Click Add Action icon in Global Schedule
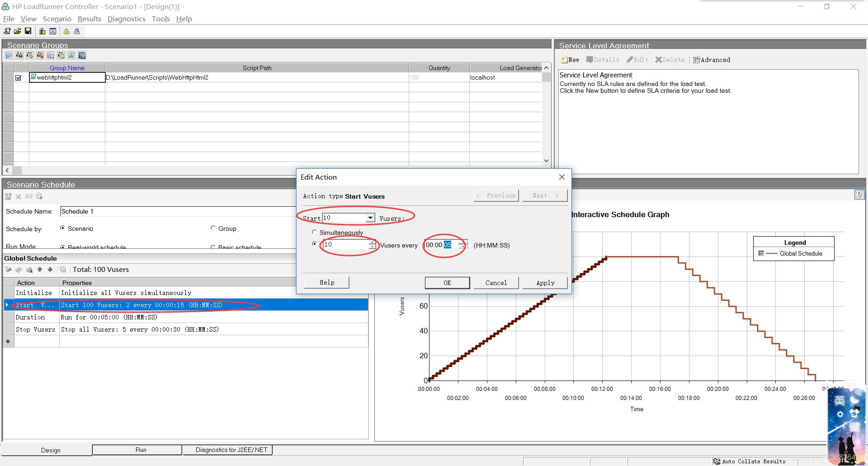868x466 pixels. tap(8, 270)
